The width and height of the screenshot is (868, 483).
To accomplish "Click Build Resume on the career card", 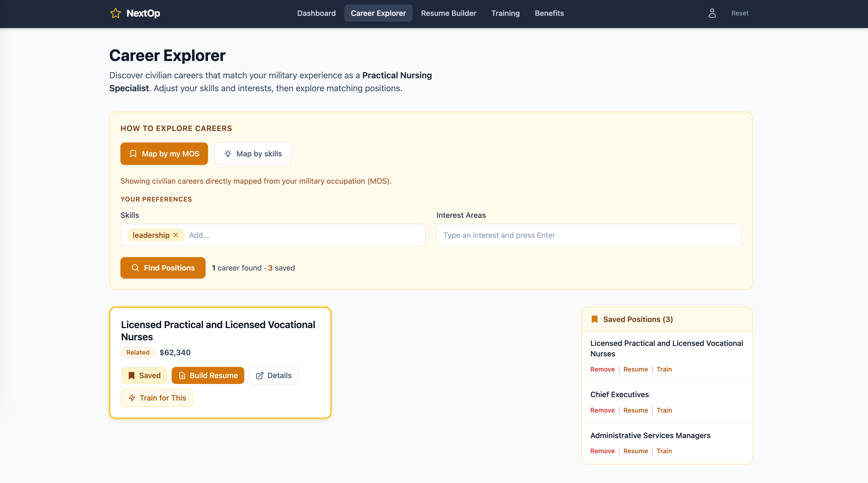I will pyautogui.click(x=208, y=375).
